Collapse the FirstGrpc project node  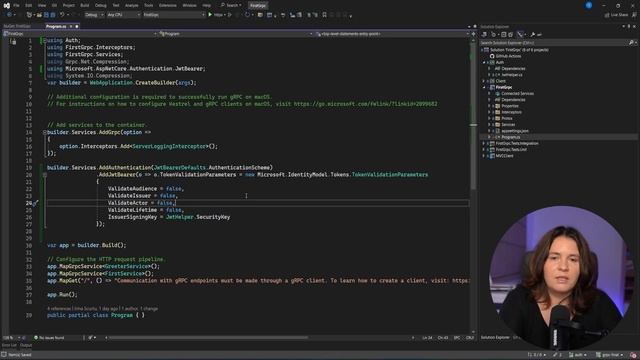(x=484, y=87)
